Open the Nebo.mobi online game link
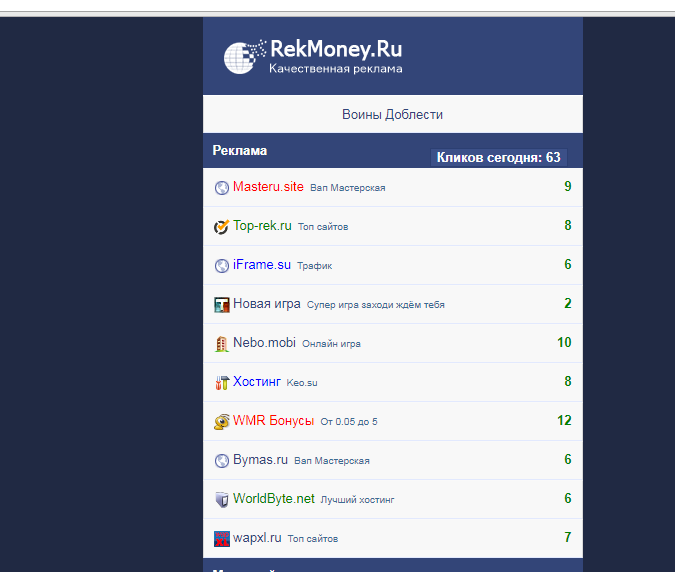675x572 pixels. click(264, 343)
